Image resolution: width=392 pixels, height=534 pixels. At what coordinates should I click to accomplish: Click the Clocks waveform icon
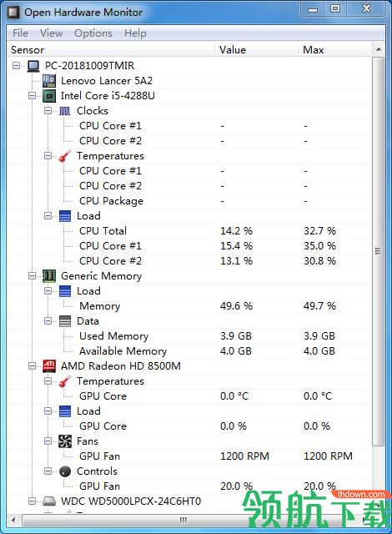(65, 111)
